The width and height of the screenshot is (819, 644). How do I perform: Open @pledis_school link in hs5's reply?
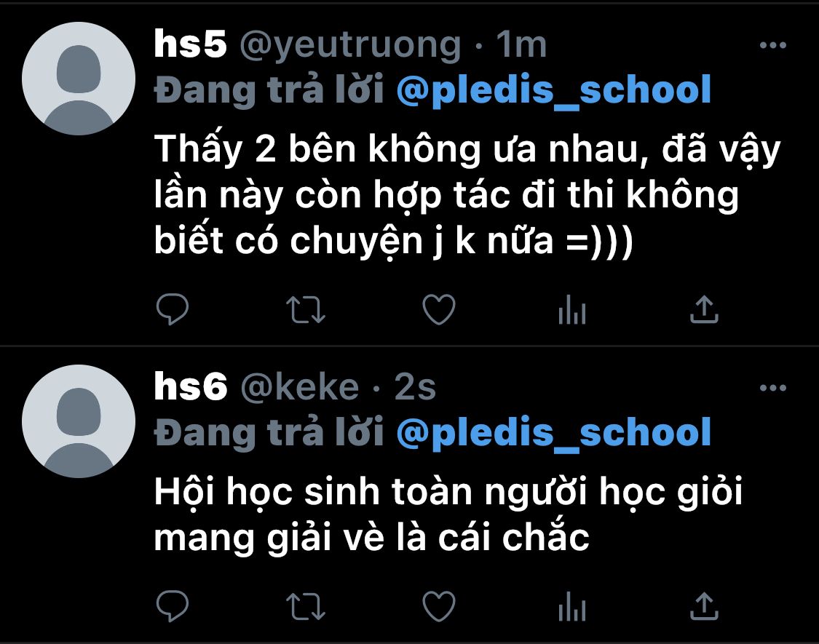point(554,90)
